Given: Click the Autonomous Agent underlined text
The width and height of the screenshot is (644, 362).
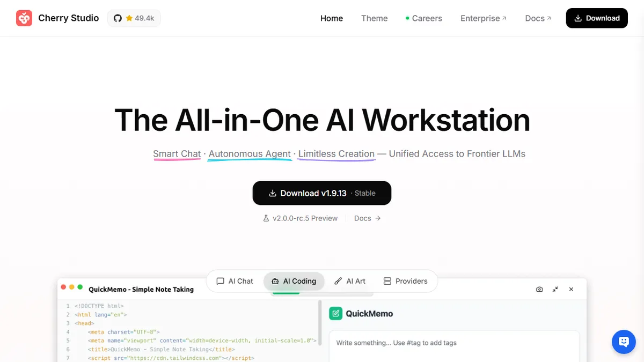Looking at the screenshot, I should tap(250, 154).
